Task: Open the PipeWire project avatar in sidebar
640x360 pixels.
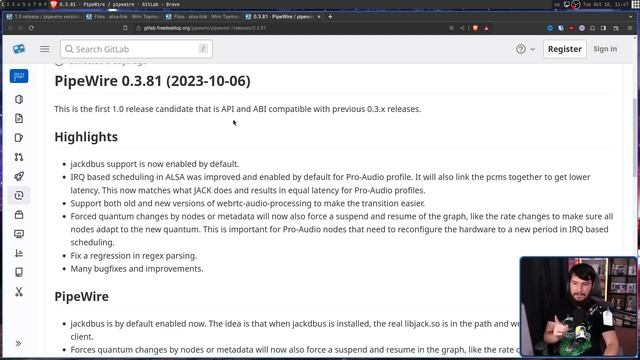Action: point(19,76)
